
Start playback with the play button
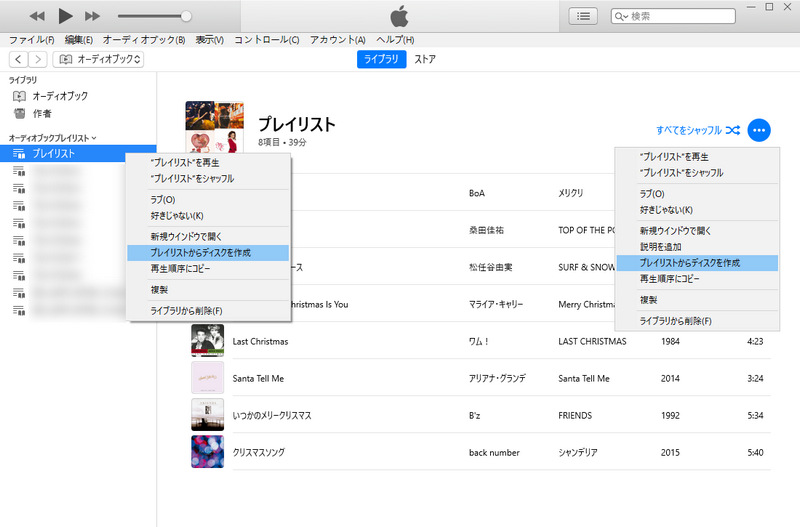coord(65,16)
